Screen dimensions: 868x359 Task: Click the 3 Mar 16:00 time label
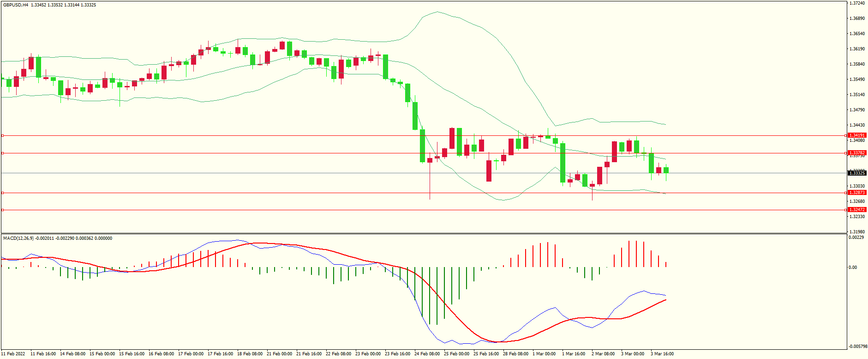click(662, 354)
